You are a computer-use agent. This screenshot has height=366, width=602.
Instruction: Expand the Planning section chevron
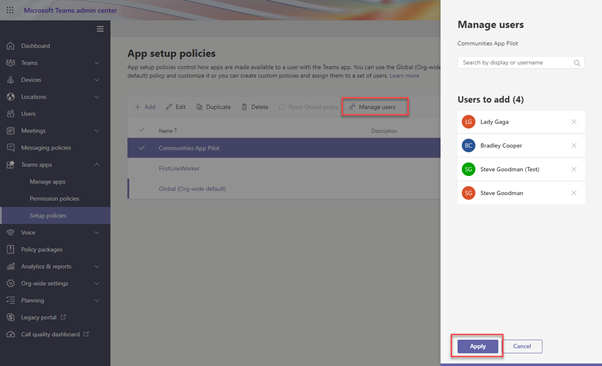pos(97,300)
